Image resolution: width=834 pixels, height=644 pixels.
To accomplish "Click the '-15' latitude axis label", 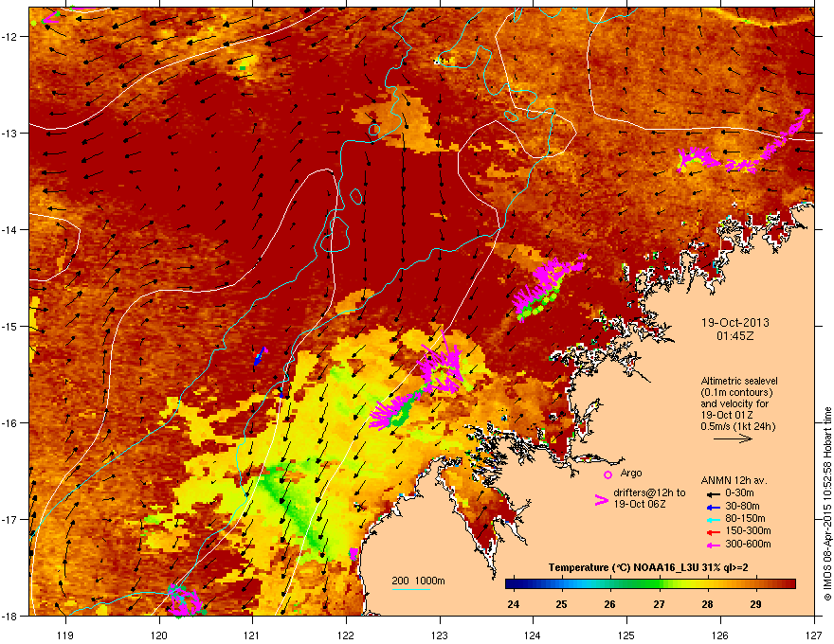I will 10,326.
